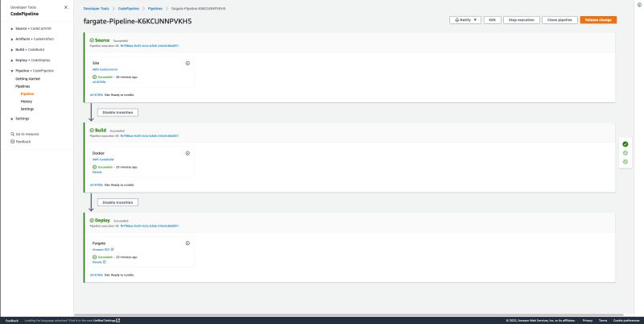644x324 pixels.
Task: Click the Edit button
Action: [x=493, y=19]
